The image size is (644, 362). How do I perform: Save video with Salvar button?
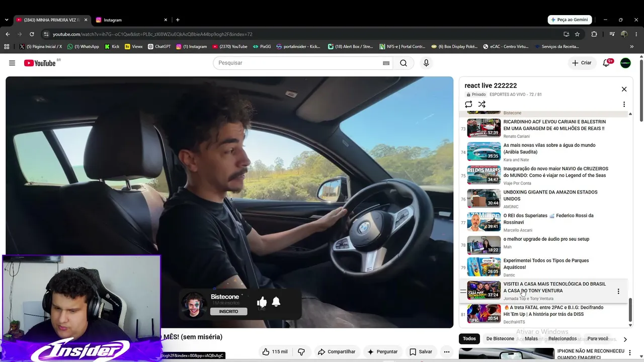click(x=421, y=352)
